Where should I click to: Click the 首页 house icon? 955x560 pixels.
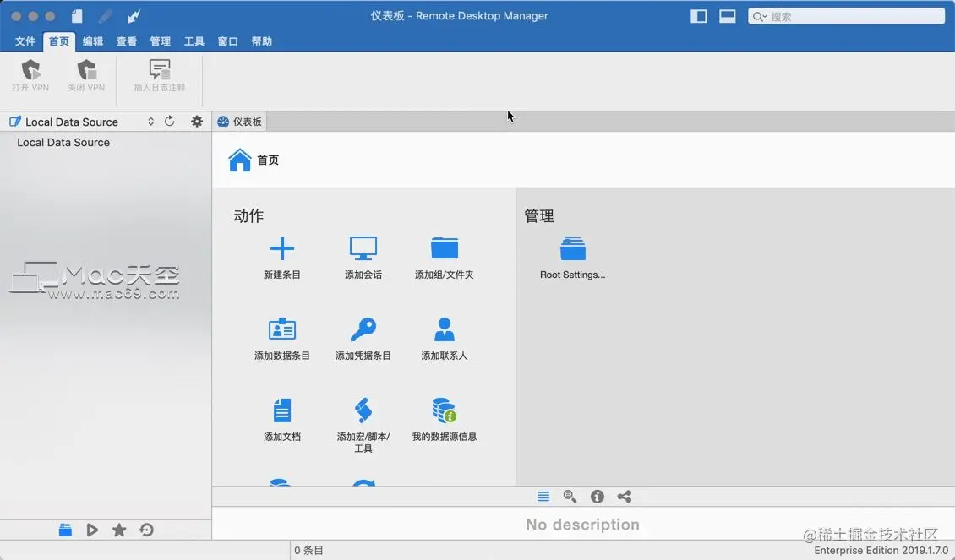(x=240, y=160)
